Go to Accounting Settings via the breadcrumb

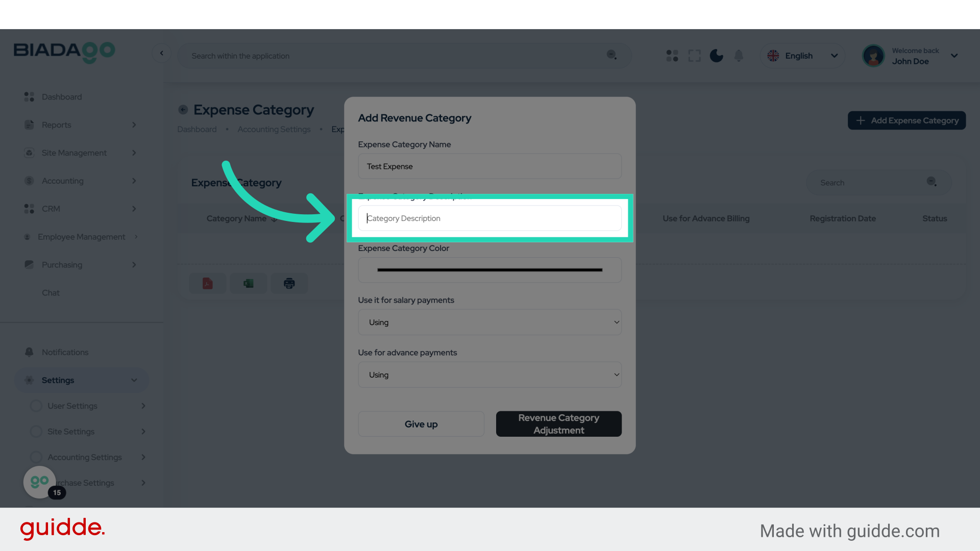point(274,129)
